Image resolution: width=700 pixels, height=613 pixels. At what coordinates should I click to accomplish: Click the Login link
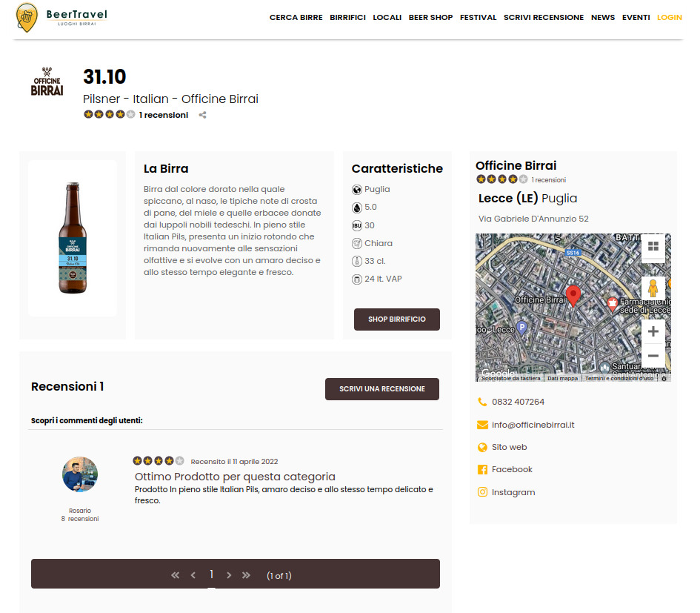(x=670, y=18)
